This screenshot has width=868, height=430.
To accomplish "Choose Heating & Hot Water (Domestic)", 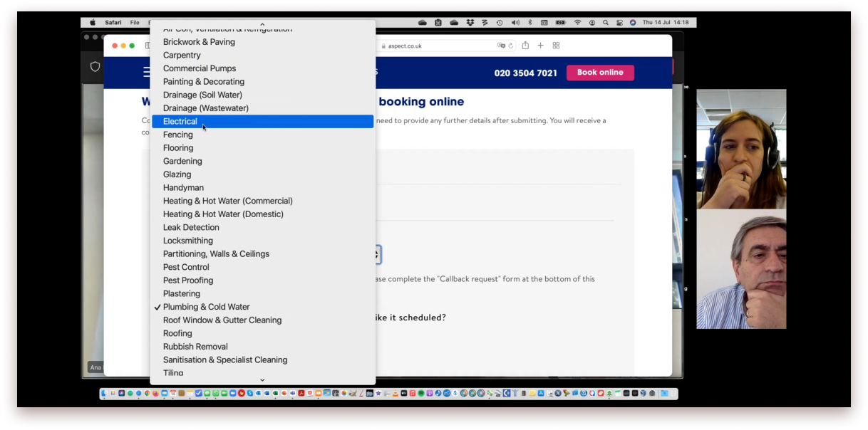I will [x=263, y=214].
